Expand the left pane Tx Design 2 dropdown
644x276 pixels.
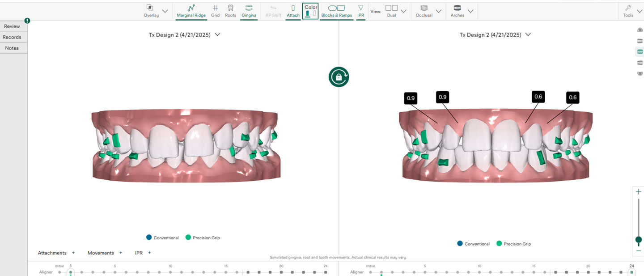coord(217,34)
